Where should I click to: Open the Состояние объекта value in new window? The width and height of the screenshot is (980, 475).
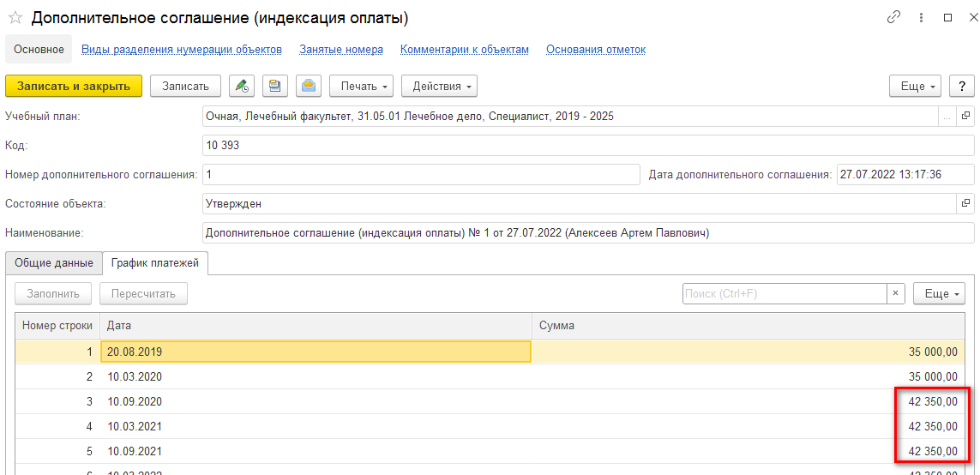coord(965,203)
